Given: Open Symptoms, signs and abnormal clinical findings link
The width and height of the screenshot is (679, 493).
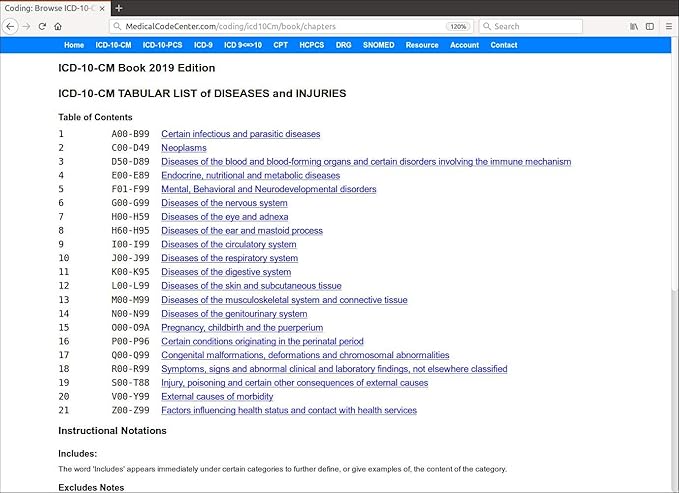Looking at the screenshot, I should pos(334,369).
